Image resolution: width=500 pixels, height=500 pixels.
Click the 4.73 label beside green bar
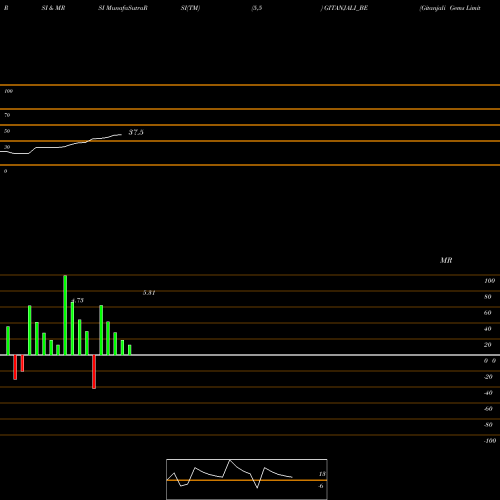[x=78, y=300]
